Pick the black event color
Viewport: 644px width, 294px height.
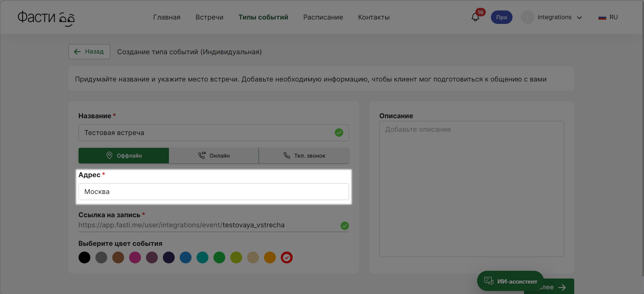pyautogui.click(x=84, y=258)
